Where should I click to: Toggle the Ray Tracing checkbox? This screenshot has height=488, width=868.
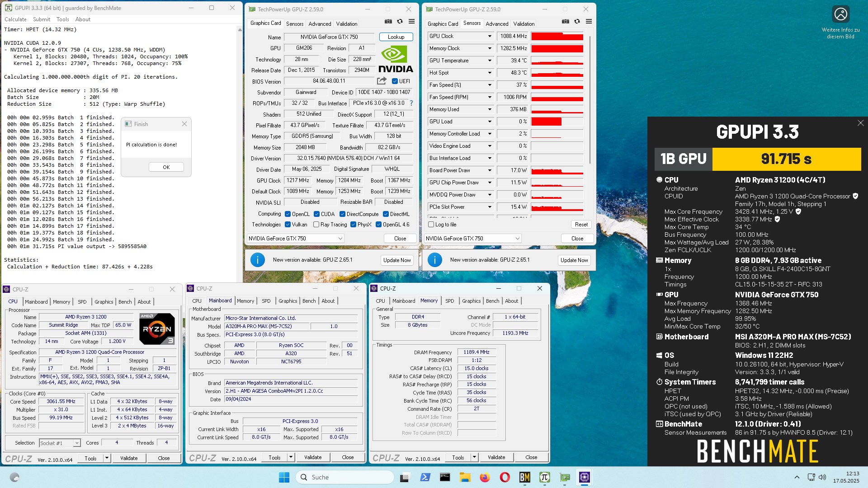pyautogui.click(x=316, y=225)
